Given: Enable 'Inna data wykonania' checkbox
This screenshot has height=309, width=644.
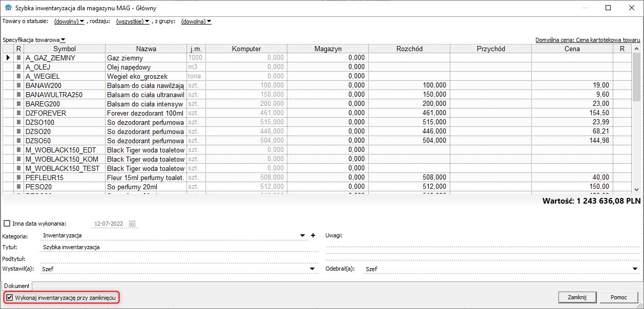Looking at the screenshot, I should pyautogui.click(x=7, y=224).
